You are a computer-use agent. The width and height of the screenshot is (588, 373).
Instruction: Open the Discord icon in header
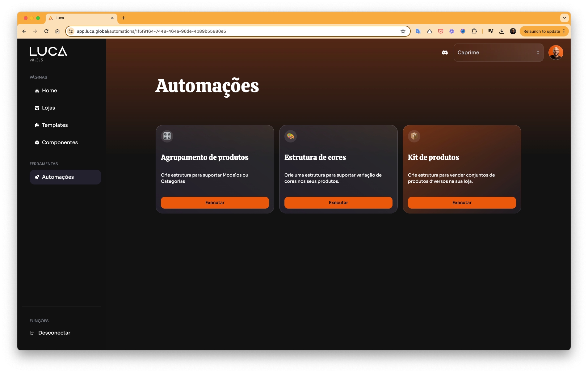tap(445, 53)
